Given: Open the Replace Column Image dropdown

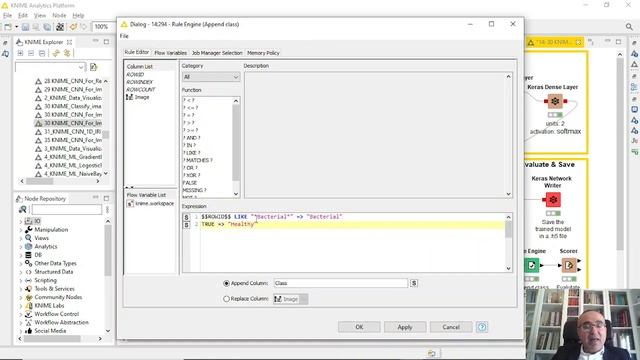Looking at the screenshot, I should pos(291,299).
